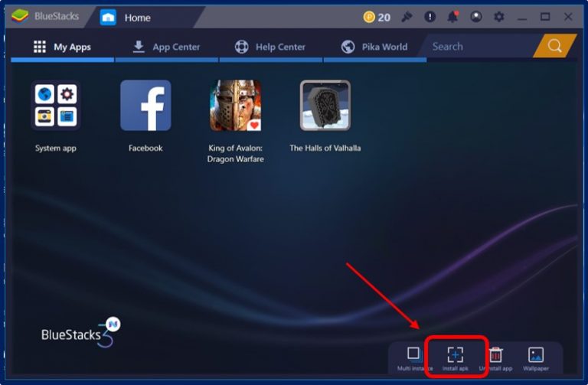Open the user account profile icon
The height and width of the screenshot is (385, 588).
476,17
